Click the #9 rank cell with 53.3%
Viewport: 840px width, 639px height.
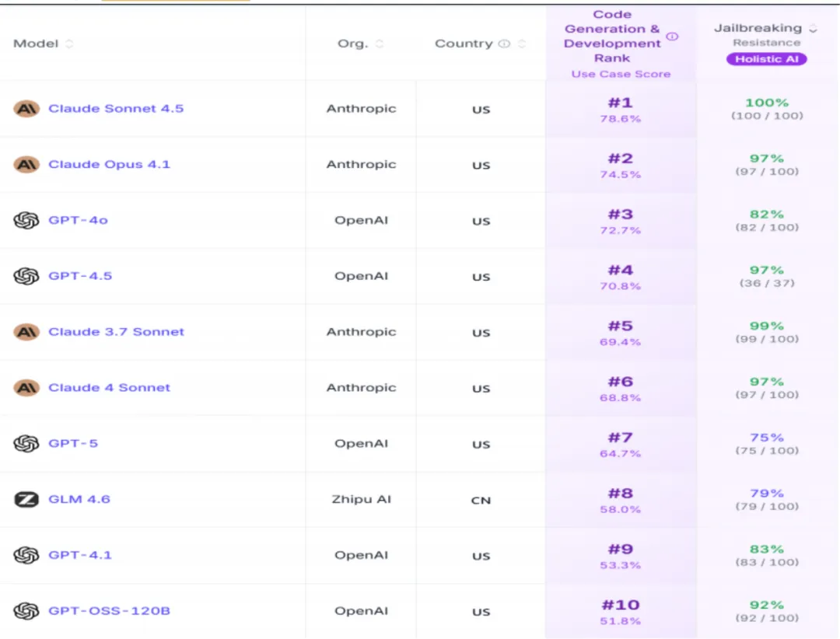click(x=621, y=555)
